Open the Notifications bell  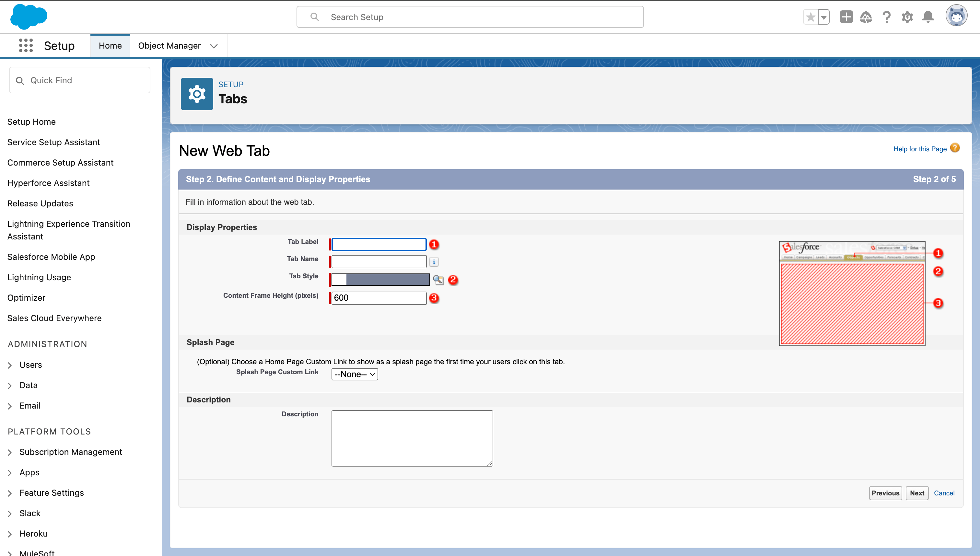coord(928,17)
